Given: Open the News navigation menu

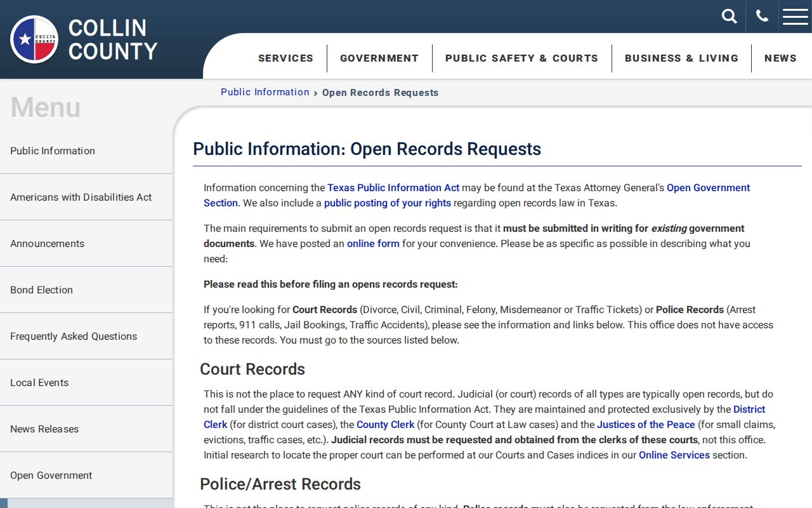Looking at the screenshot, I should pos(780,58).
